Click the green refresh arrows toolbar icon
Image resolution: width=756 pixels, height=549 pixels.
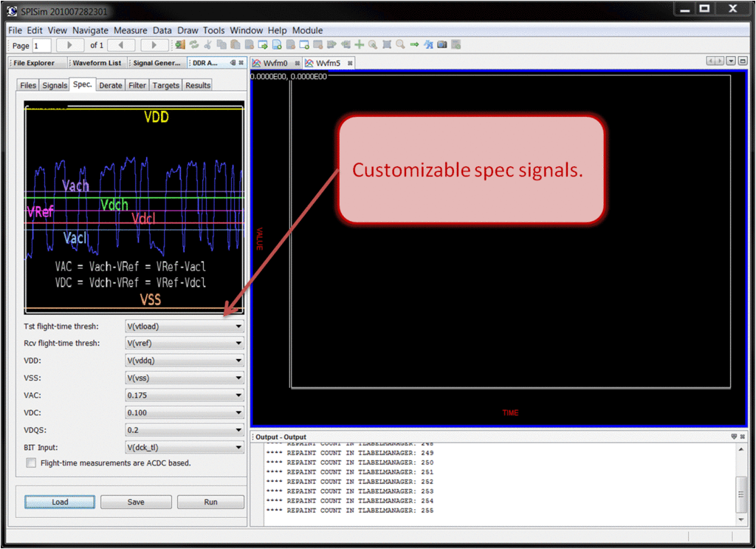coord(194,45)
